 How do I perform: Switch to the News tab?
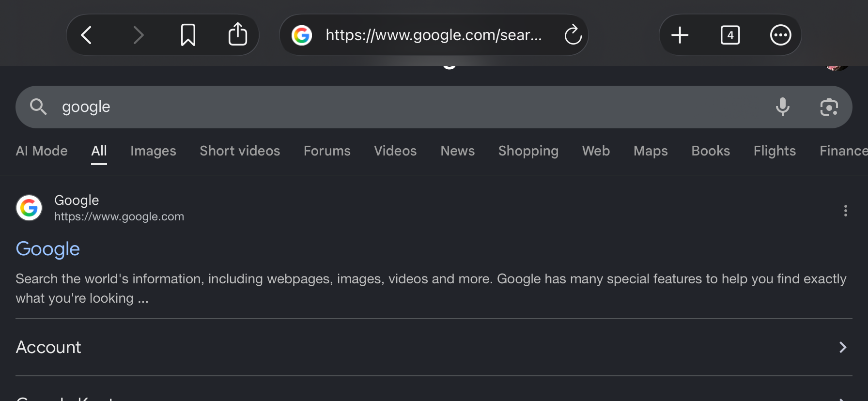(x=457, y=151)
